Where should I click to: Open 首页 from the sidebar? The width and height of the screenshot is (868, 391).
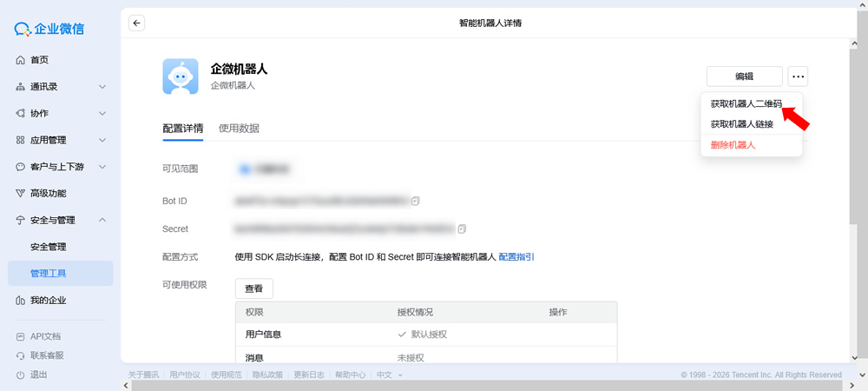(x=39, y=60)
